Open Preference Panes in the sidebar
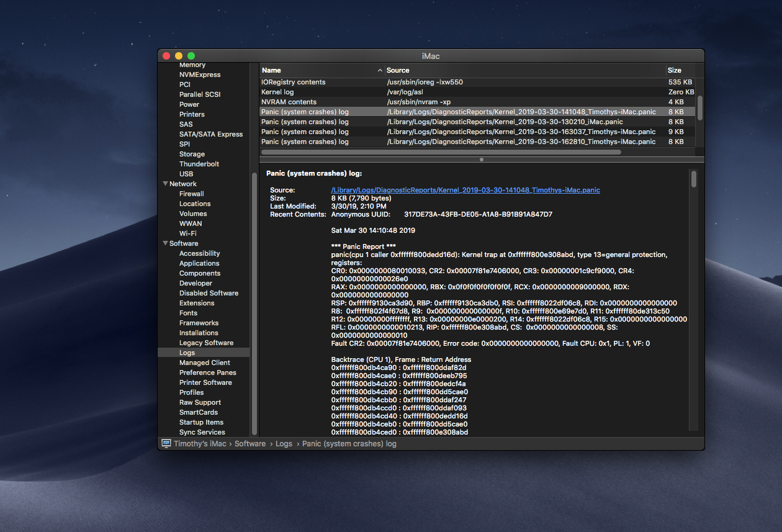782x532 pixels. click(x=208, y=372)
